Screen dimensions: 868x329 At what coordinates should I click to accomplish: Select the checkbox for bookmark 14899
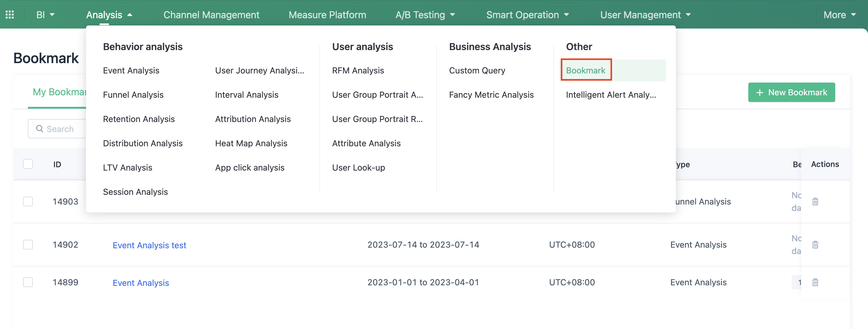pyautogui.click(x=28, y=283)
